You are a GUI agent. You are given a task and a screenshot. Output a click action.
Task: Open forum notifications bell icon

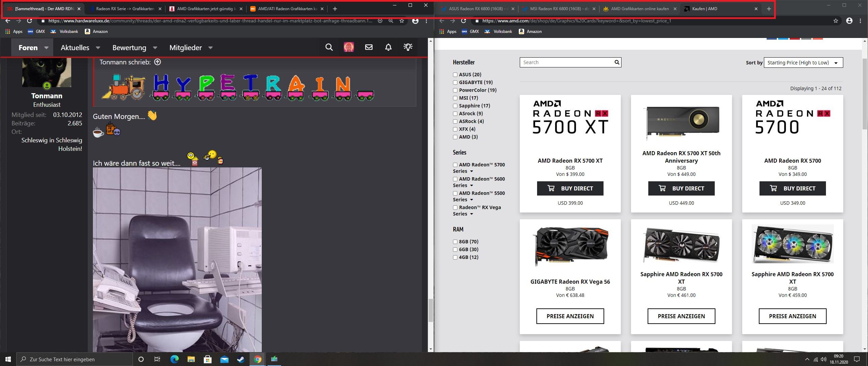388,47
